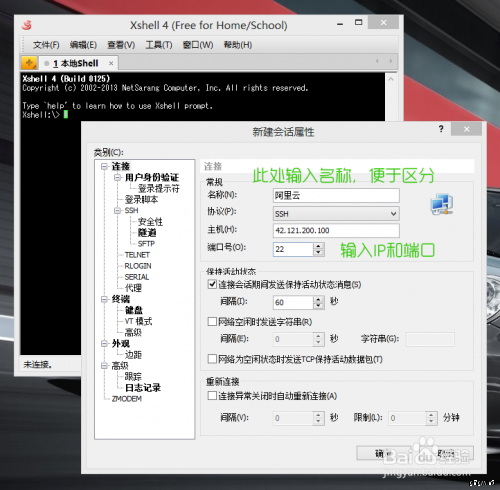Click the Xshell logo icon in title bar
The image size is (500, 490).
point(27,25)
